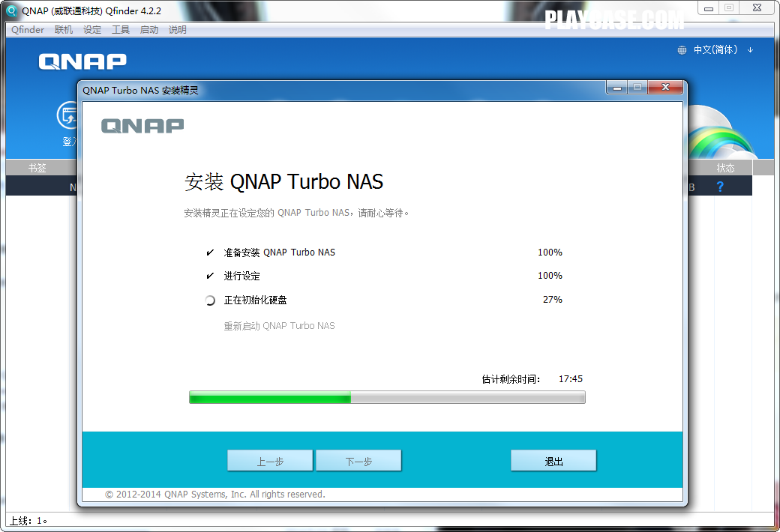
Task: Click the checkmark next to 进行设定
Action: click(x=210, y=276)
